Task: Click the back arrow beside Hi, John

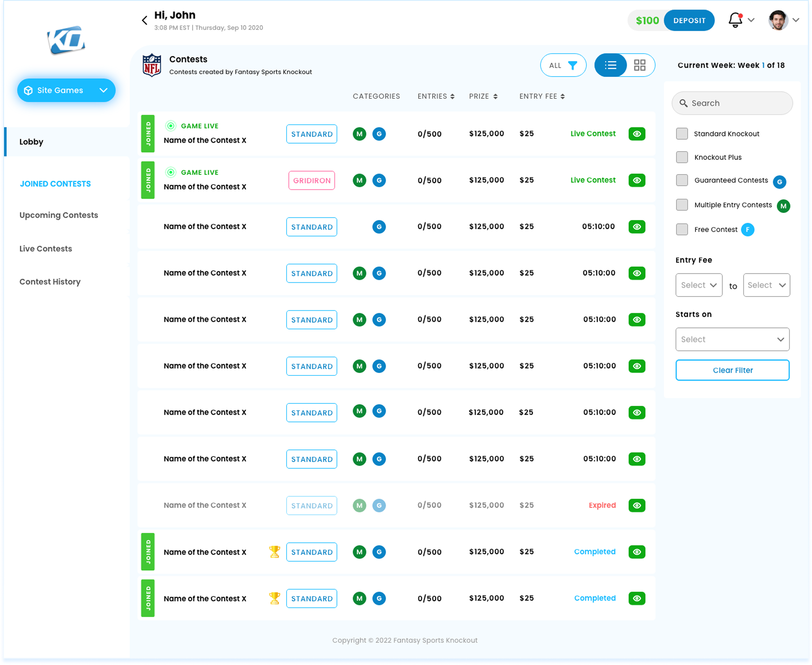Action: 145,20
